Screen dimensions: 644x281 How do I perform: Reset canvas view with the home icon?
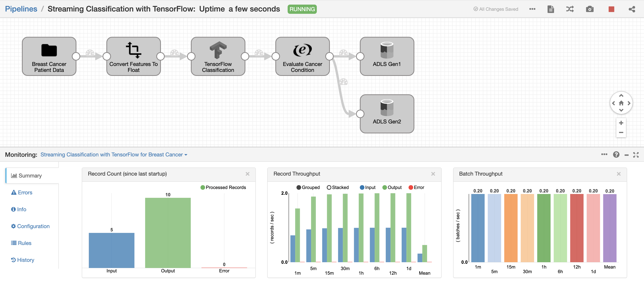621,103
